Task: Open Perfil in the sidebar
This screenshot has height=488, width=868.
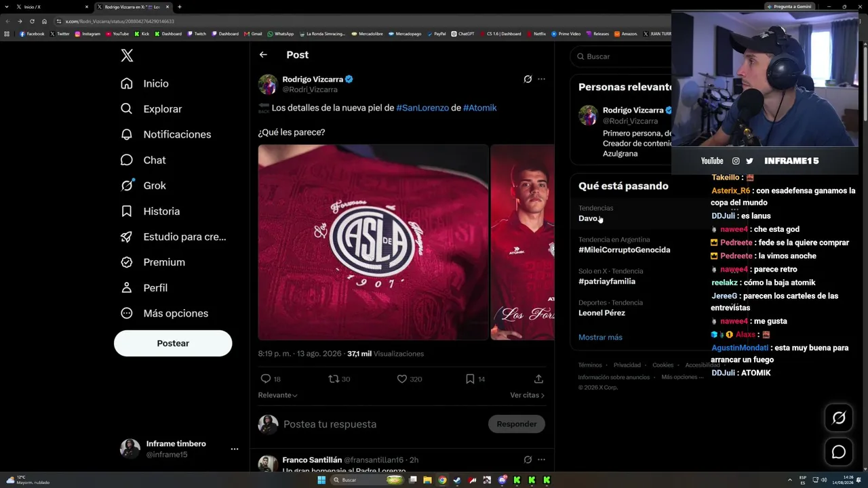Action: click(143, 288)
